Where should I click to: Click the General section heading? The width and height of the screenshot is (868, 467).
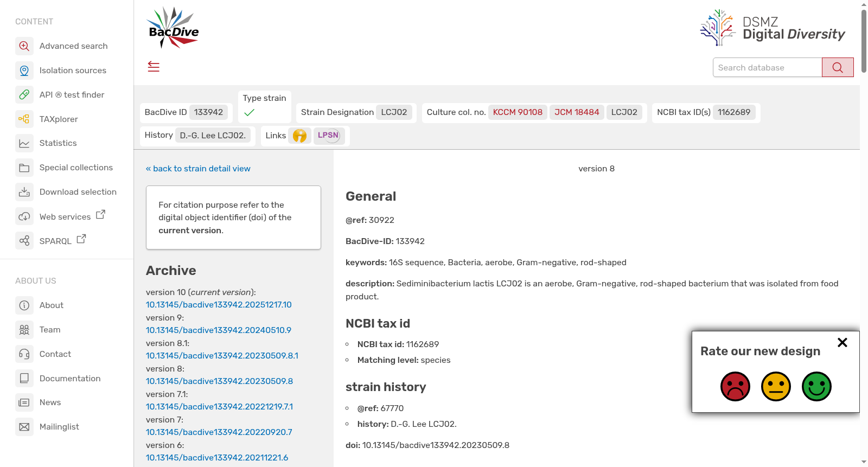[x=371, y=196]
